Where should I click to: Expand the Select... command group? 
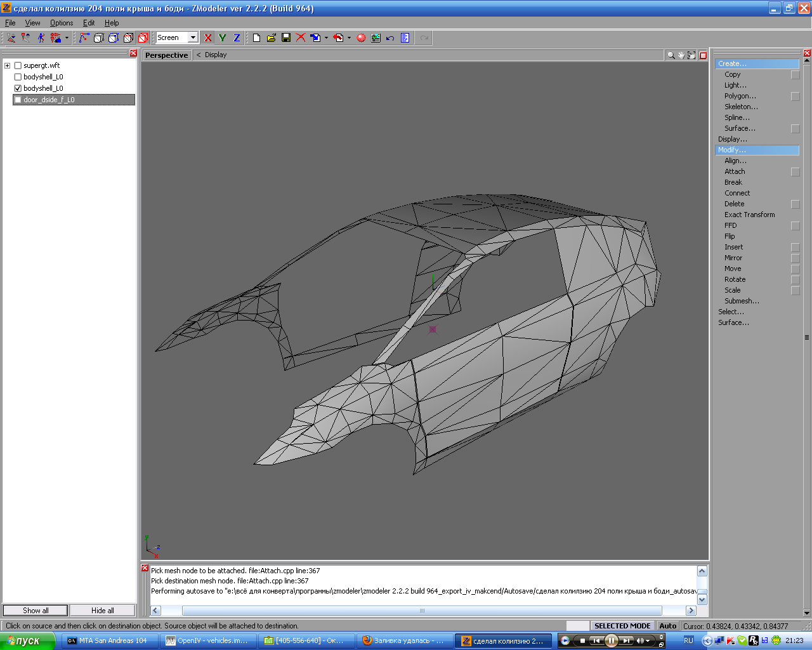click(731, 312)
